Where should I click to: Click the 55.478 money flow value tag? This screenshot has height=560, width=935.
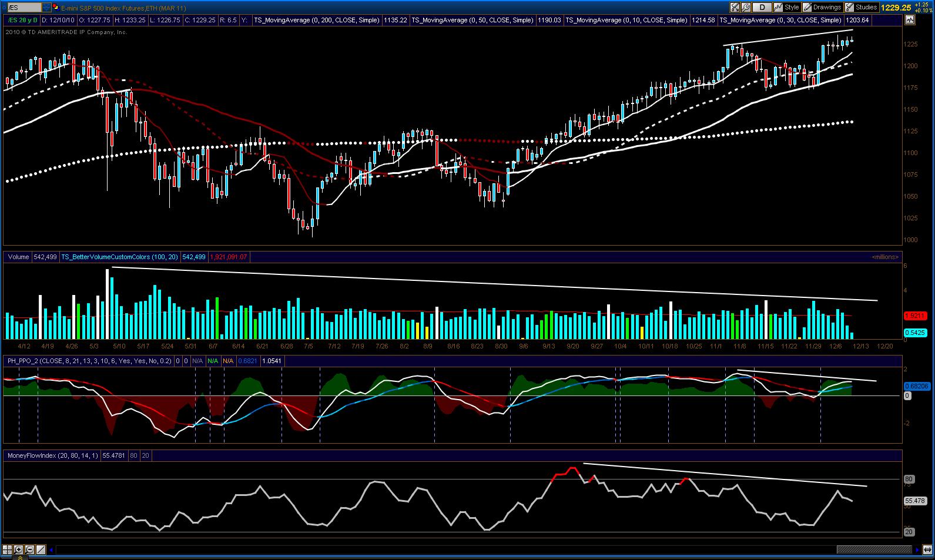pyautogui.click(x=915, y=501)
